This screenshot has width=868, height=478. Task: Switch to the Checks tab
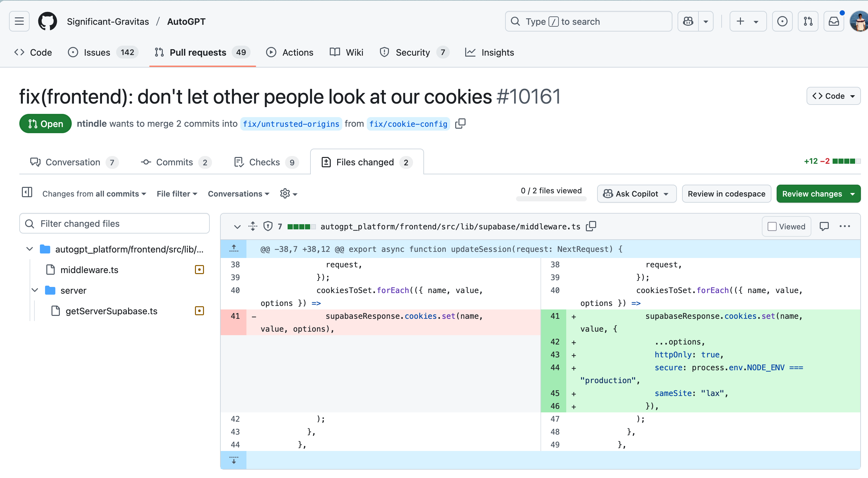click(266, 162)
